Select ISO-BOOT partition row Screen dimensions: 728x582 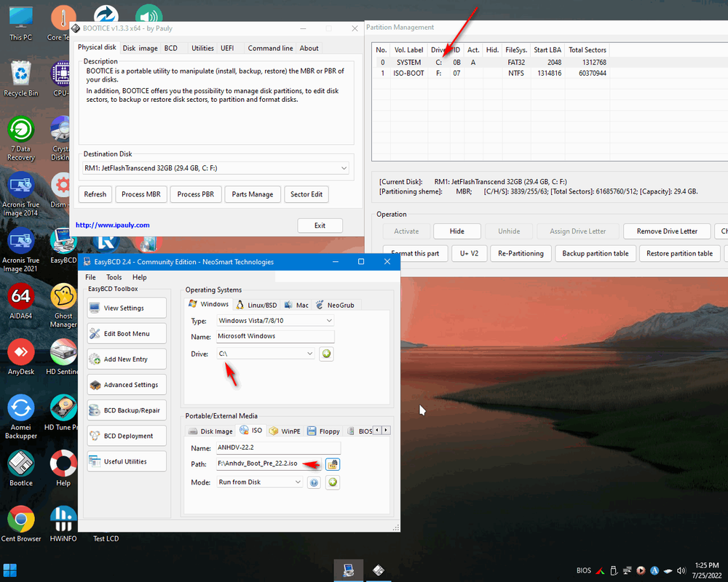coord(491,73)
